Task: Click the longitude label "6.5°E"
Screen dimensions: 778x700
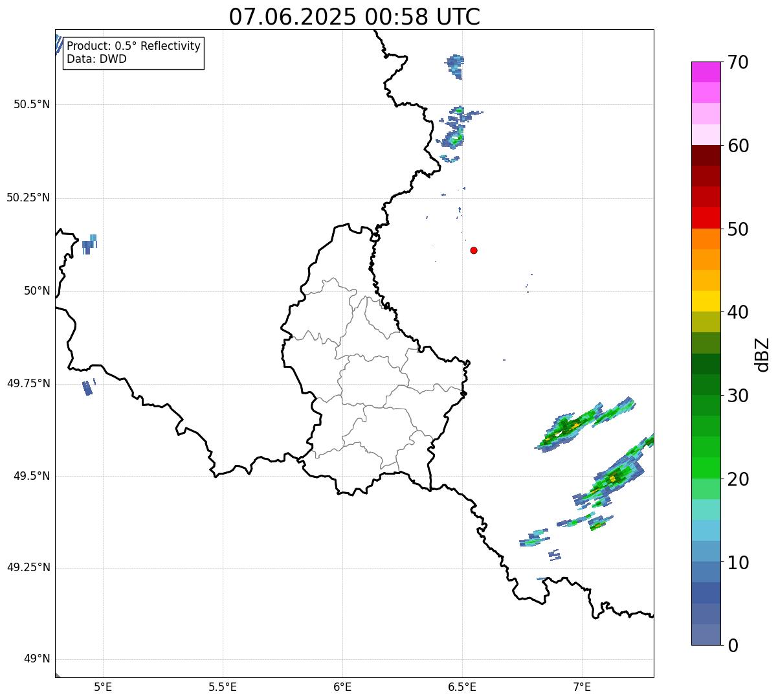Action: click(462, 688)
